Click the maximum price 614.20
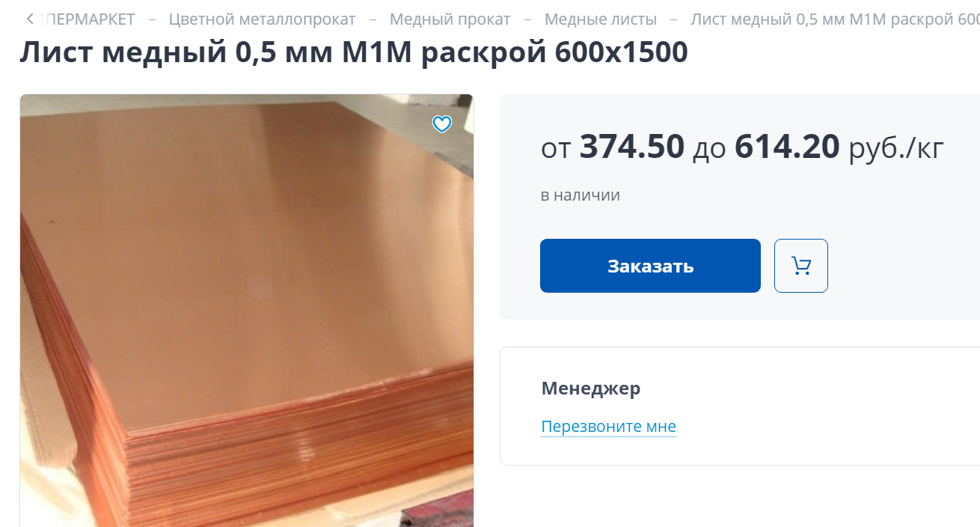The height and width of the screenshot is (527, 980). 787,147
